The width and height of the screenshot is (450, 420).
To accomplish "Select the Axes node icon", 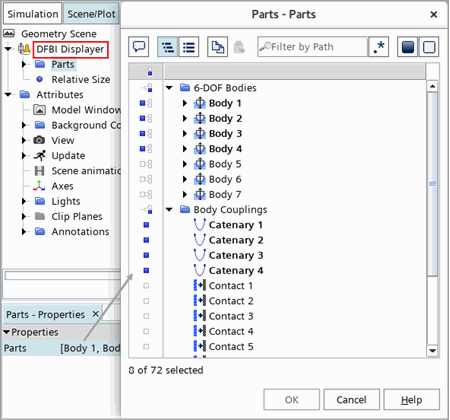I will tap(39, 186).
